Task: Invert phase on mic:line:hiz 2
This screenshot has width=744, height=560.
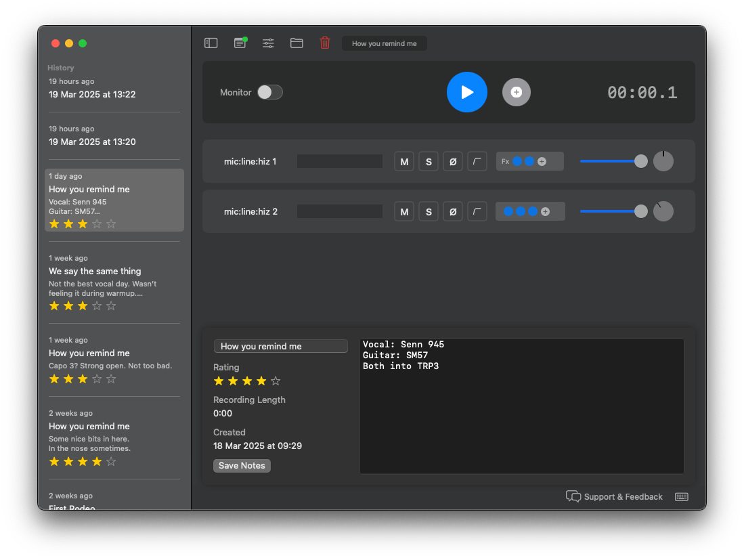Action: (x=453, y=212)
